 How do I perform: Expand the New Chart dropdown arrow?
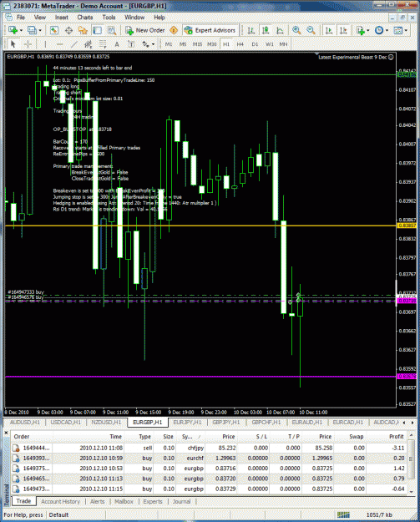click(x=22, y=30)
